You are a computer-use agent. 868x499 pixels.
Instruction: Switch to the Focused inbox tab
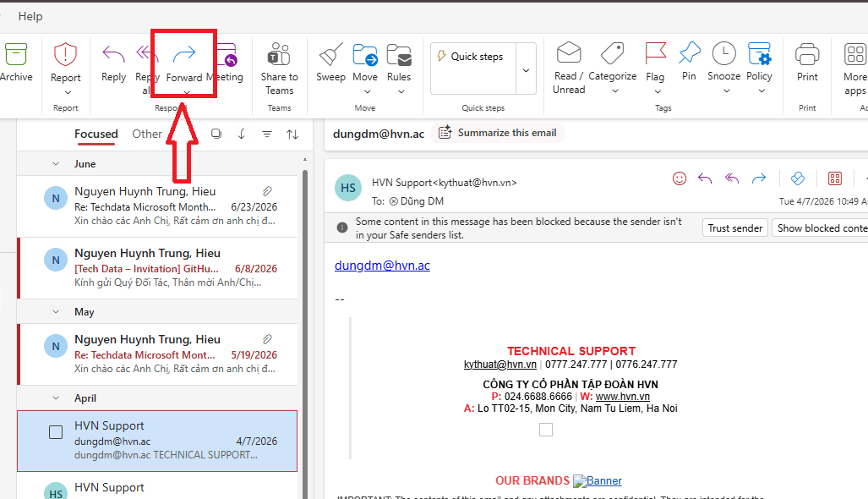click(96, 134)
